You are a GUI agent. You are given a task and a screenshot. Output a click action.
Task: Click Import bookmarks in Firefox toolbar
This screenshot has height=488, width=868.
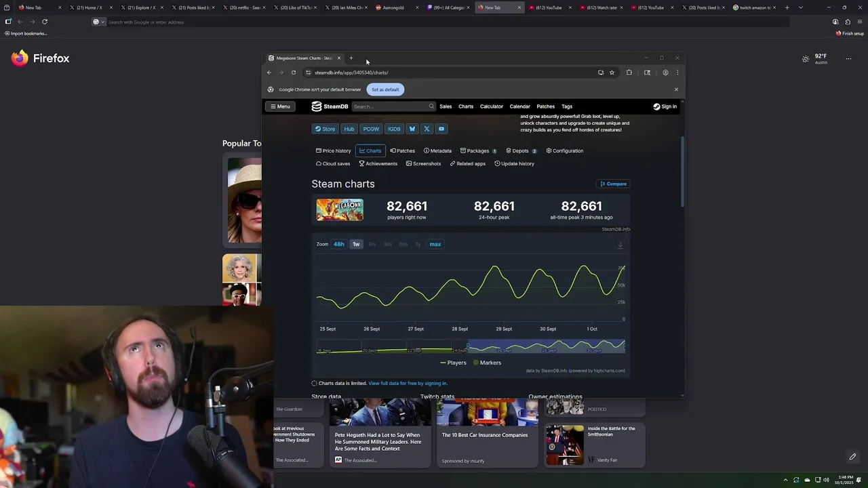[x=25, y=33]
